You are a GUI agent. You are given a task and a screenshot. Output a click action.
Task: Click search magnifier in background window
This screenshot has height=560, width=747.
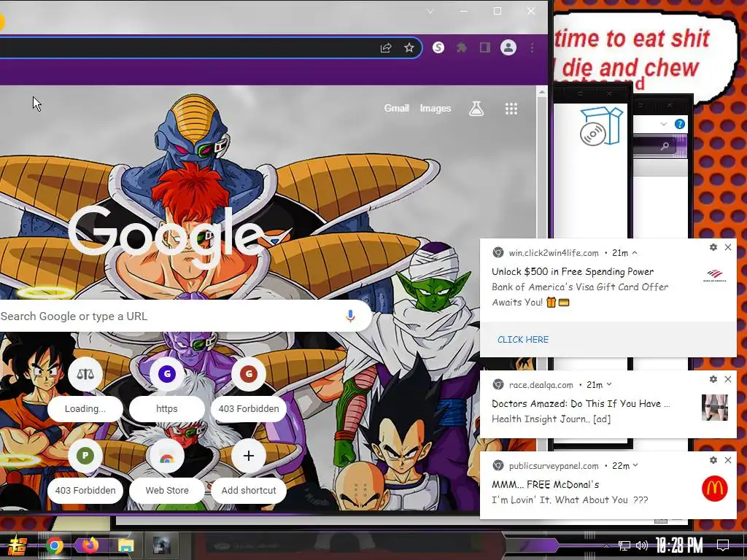(x=664, y=146)
